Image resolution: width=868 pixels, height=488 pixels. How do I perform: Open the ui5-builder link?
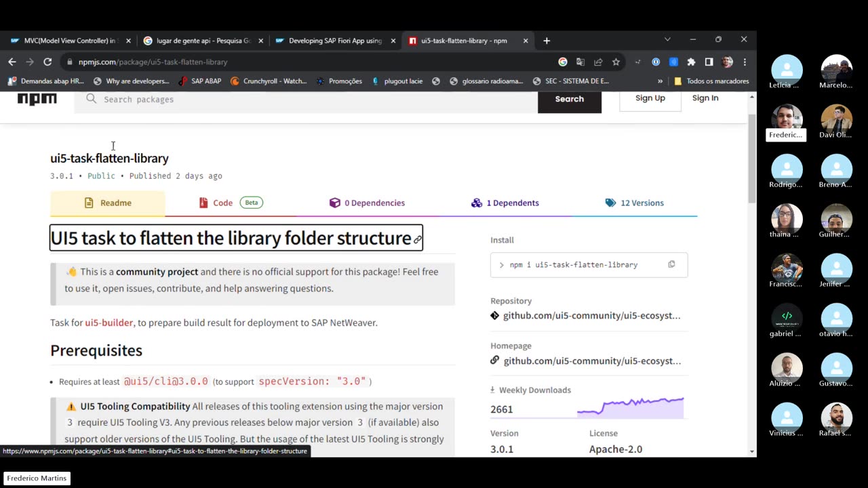109,323
